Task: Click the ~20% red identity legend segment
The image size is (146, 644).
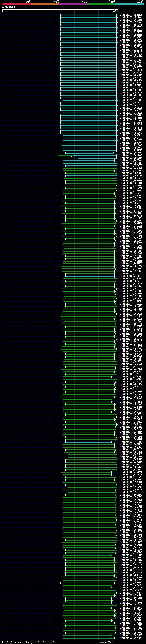Action: tap(16, 4)
